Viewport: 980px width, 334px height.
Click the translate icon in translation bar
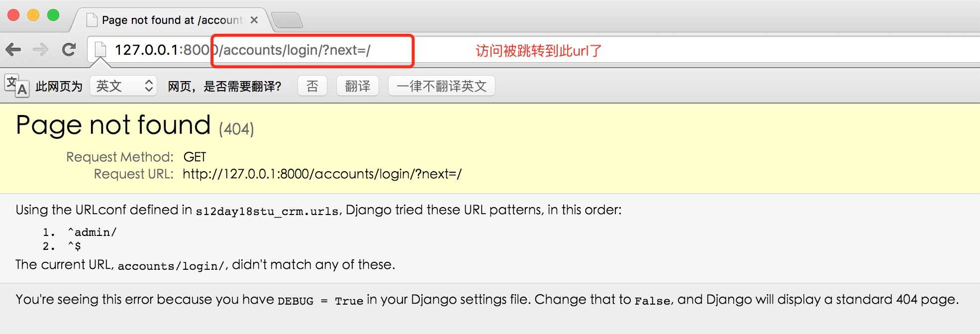click(17, 86)
